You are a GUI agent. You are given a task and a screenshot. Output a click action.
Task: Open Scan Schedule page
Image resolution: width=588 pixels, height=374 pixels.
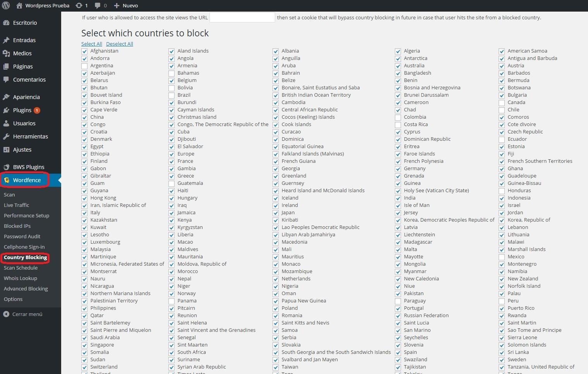(x=21, y=268)
